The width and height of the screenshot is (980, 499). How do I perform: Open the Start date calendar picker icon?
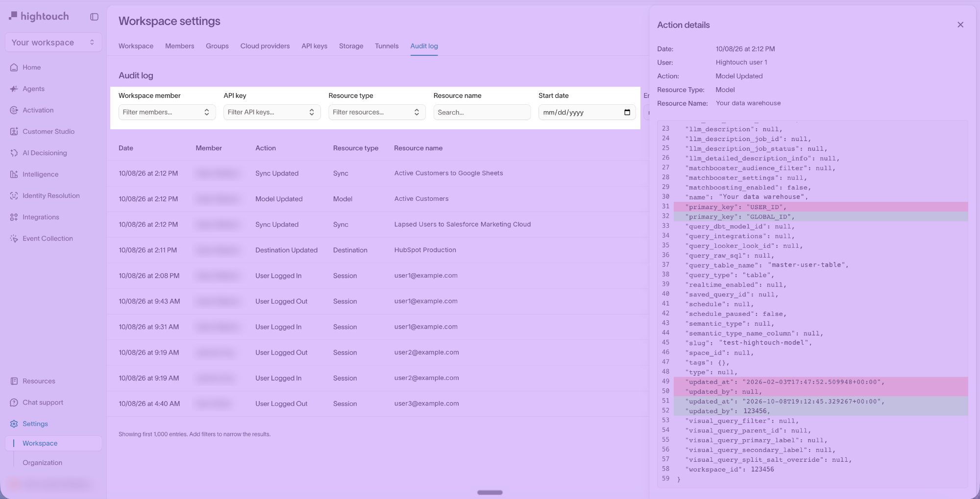pos(627,112)
